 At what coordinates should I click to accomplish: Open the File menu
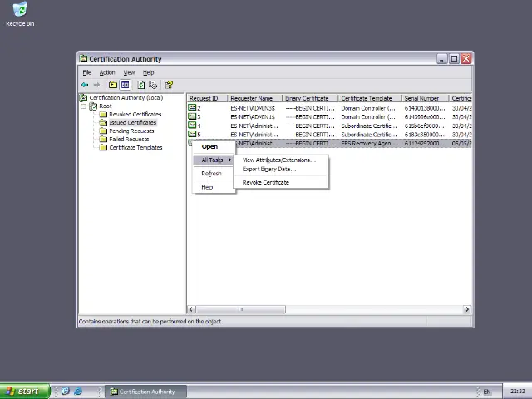coord(86,72)
